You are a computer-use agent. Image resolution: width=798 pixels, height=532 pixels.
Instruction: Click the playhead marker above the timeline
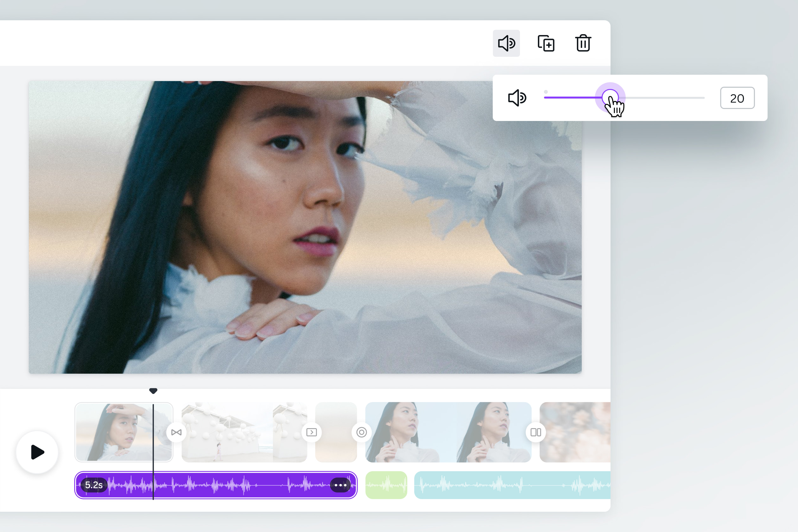(153, 391)
